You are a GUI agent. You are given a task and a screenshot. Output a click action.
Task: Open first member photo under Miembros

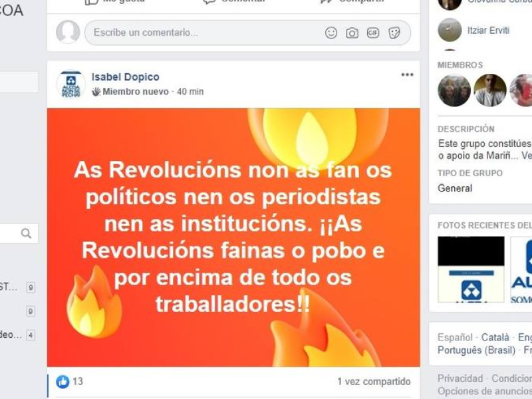pyautogui.click(x=454, y=90)
